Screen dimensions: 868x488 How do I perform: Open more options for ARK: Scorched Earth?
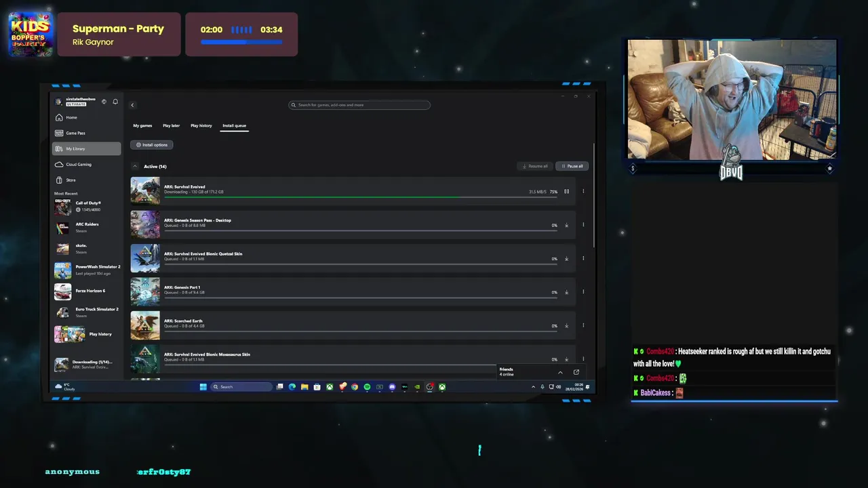pos(583,325)
